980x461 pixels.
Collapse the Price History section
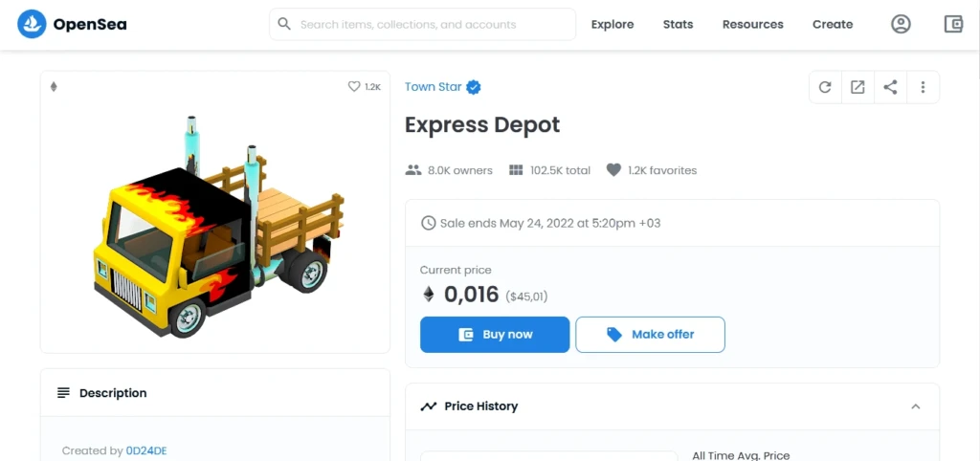(916, 406)
